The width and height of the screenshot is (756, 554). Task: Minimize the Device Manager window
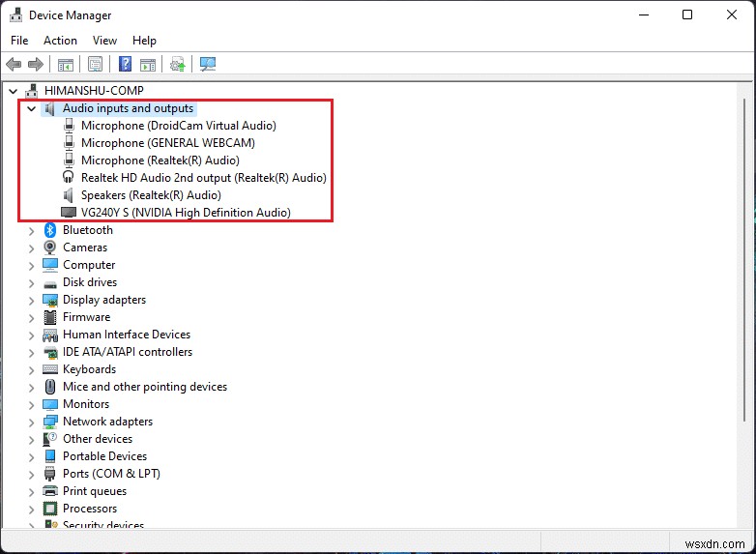point(644,15)
